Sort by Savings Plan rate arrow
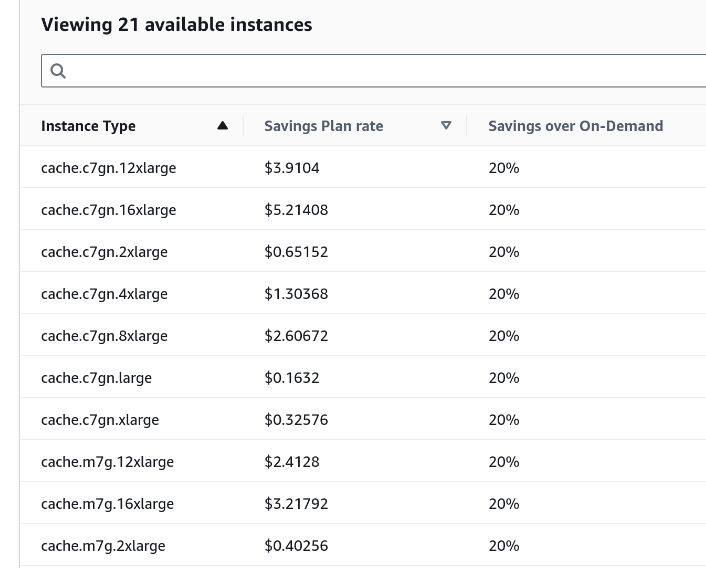706x568 pixels. 446,126
